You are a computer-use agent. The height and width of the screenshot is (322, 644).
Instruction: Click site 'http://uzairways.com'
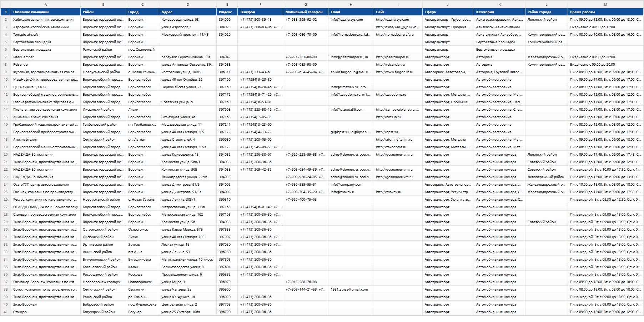398,20
